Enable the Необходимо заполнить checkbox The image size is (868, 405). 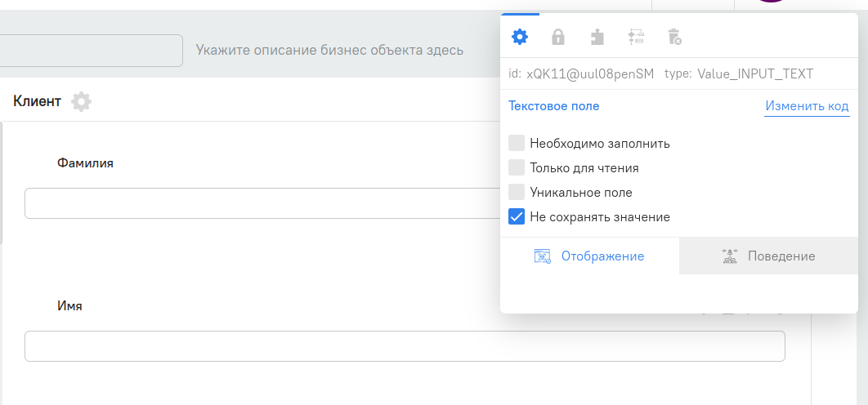(517, 144)
